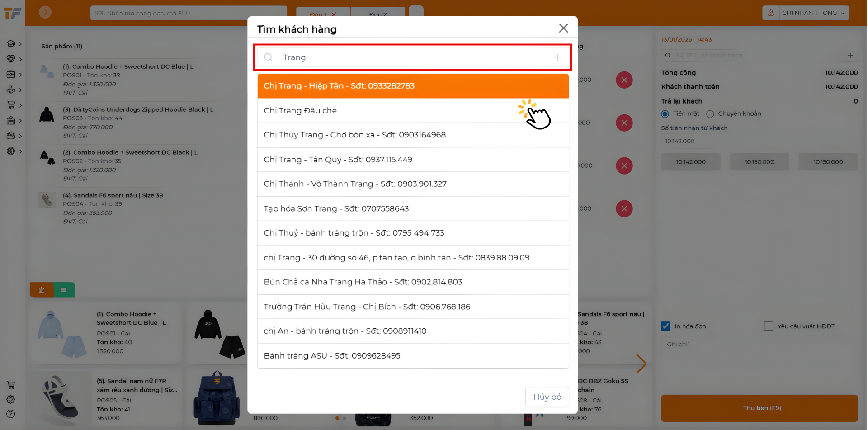Open the shopping cart icon in bottom sidebar
This screenshot has width=868, height=430.
point(11,385)
